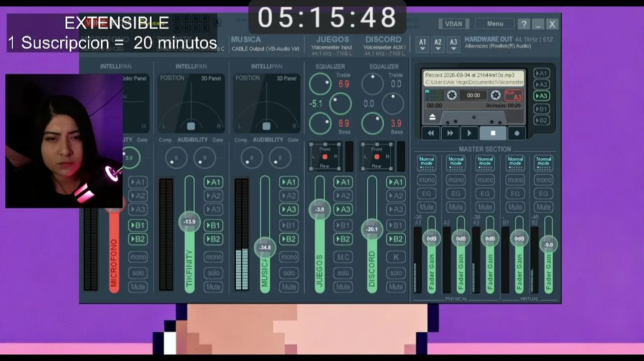Click the DISCORD fader at -20.1
Image resolution: width=644 pixels, height=361 pixels.
coord(372,229)
